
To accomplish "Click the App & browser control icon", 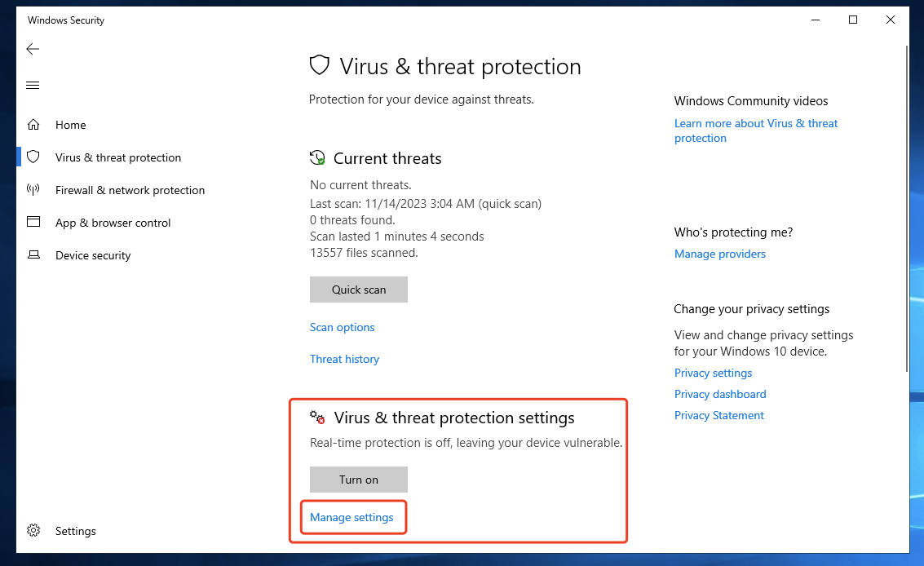I will pos(33,222).
